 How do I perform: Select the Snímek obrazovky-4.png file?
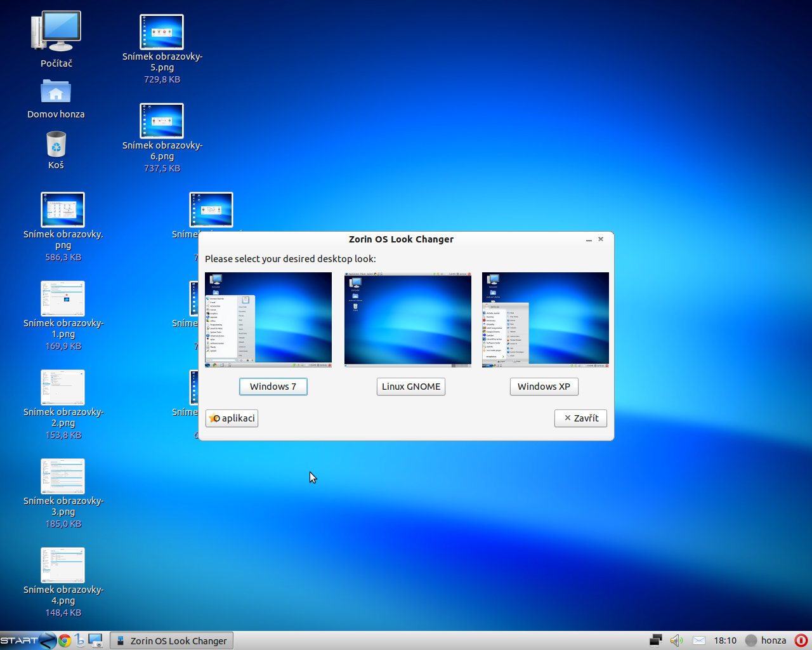click(63, 565)
